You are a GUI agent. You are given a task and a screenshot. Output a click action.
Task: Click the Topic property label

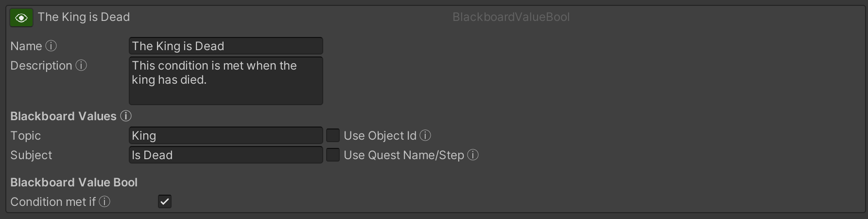coord(26,135)
